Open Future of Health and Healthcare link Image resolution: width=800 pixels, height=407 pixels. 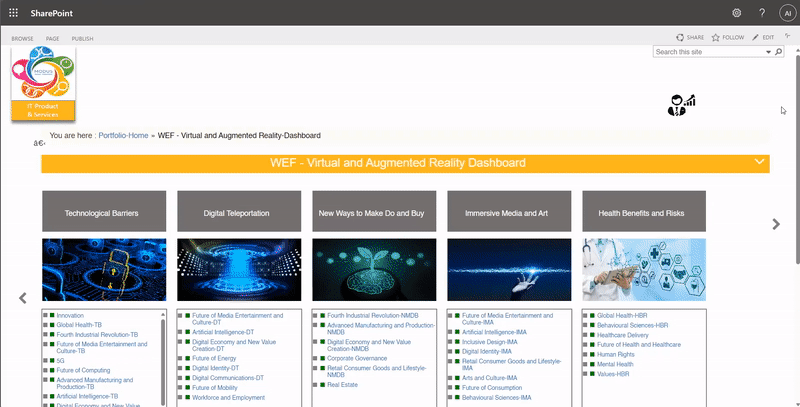point(639,345)
